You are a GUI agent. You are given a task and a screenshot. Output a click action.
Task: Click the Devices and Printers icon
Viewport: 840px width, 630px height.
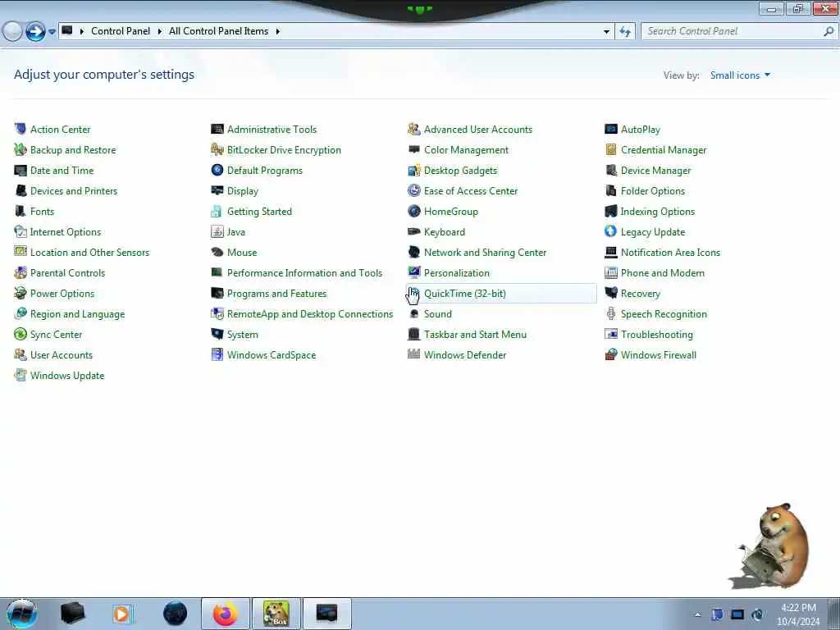coord(21,190)
